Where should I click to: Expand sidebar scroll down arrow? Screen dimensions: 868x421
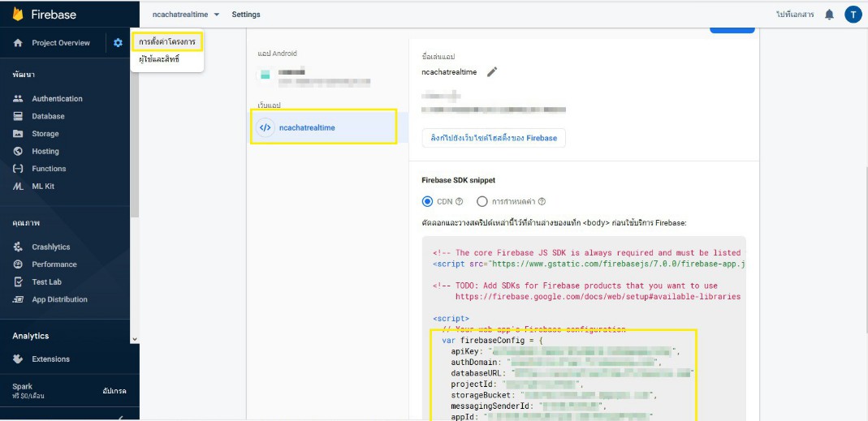135,339
